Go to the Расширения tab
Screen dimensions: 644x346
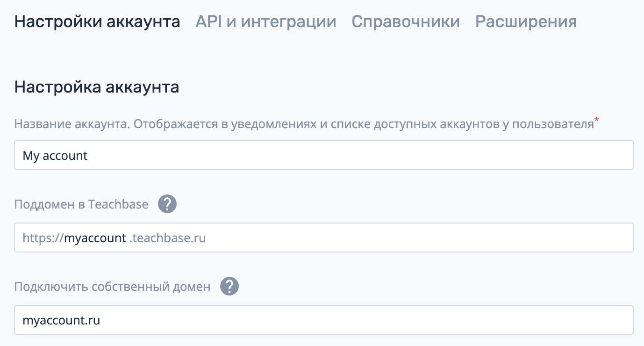(x=526, y=22)
